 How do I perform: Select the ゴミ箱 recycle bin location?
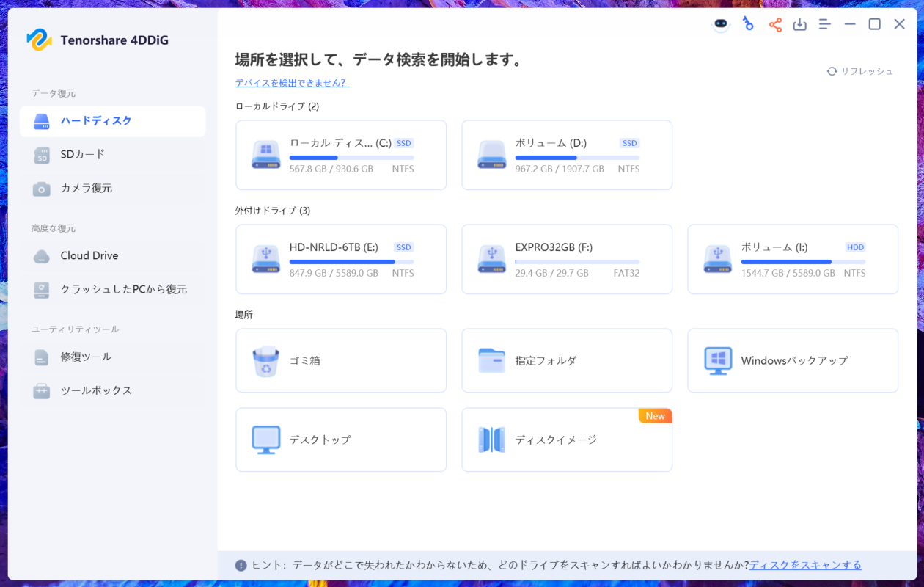coord(341,360)
